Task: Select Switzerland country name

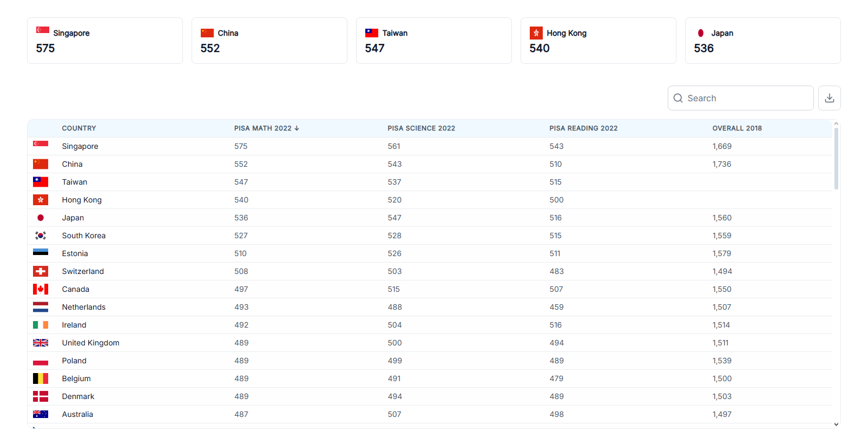Action: 83,271
